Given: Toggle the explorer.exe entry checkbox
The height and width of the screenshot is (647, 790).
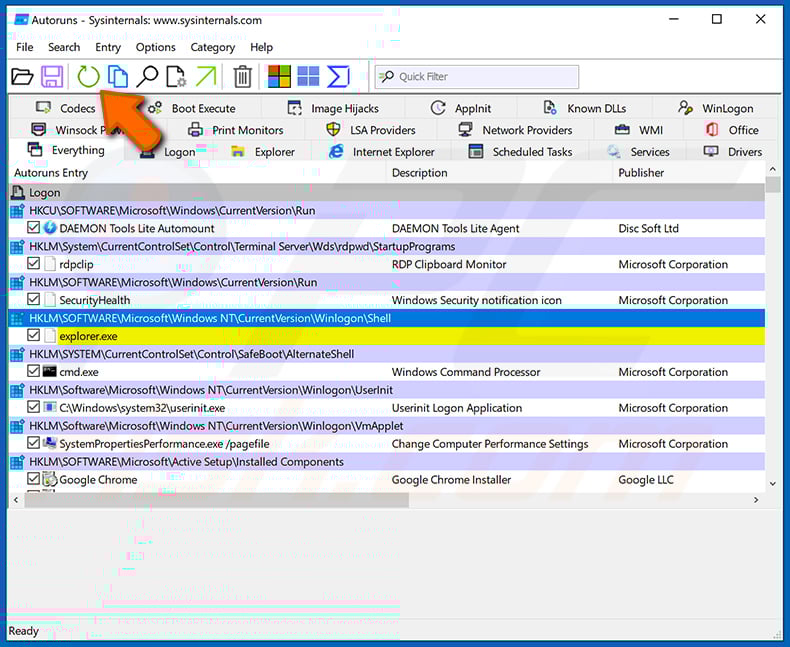Looking at the screenshot, I should (x=33, y=335).
